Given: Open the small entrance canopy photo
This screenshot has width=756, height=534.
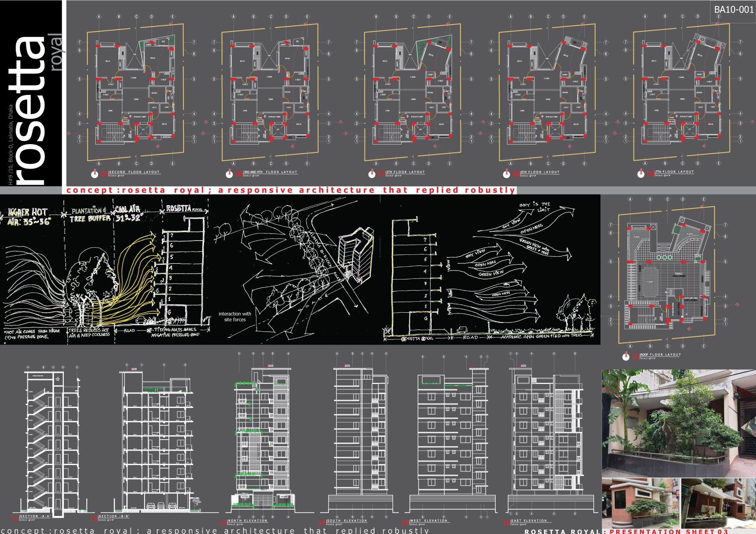Looking at the screenshot, I should point(719,503).
